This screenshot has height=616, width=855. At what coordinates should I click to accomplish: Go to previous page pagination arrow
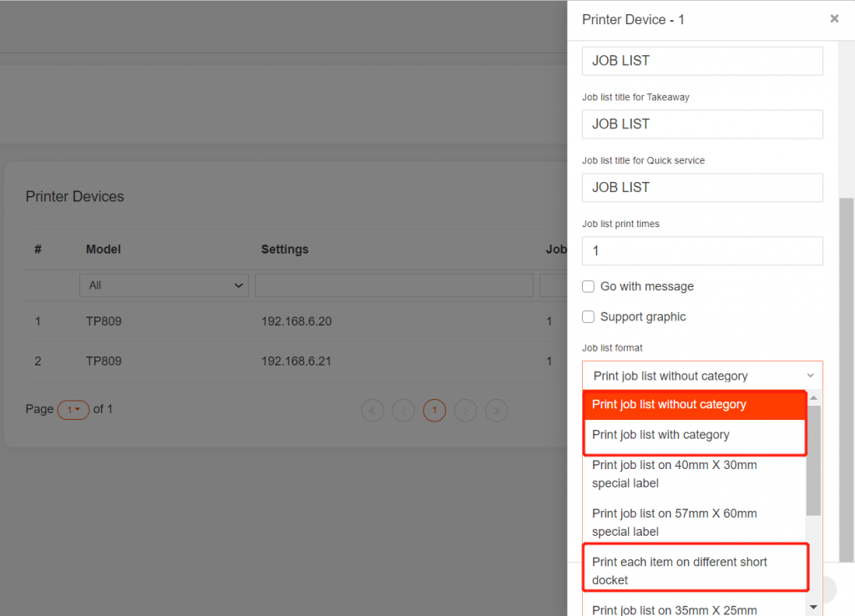tap(403, 411)
